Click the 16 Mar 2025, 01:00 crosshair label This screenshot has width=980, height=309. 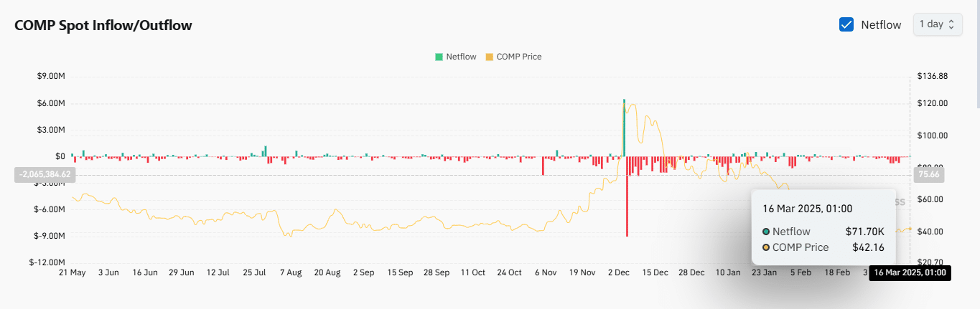click(x=910, y=273)
